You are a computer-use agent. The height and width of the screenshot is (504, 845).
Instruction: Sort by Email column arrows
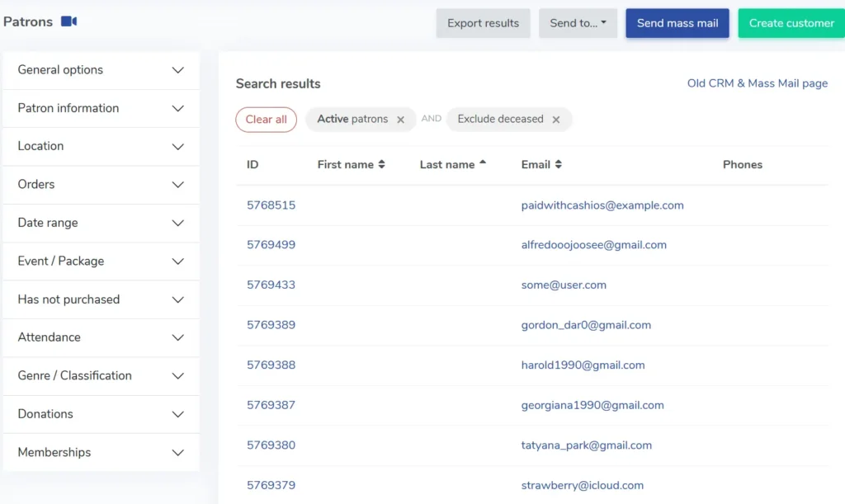[559, 164]
